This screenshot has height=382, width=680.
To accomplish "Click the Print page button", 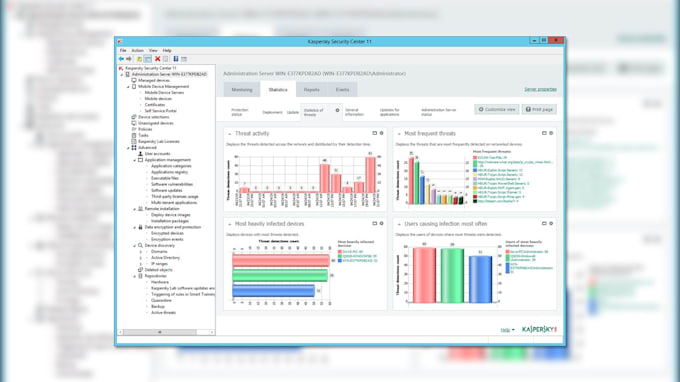I will tap(539, 110).
